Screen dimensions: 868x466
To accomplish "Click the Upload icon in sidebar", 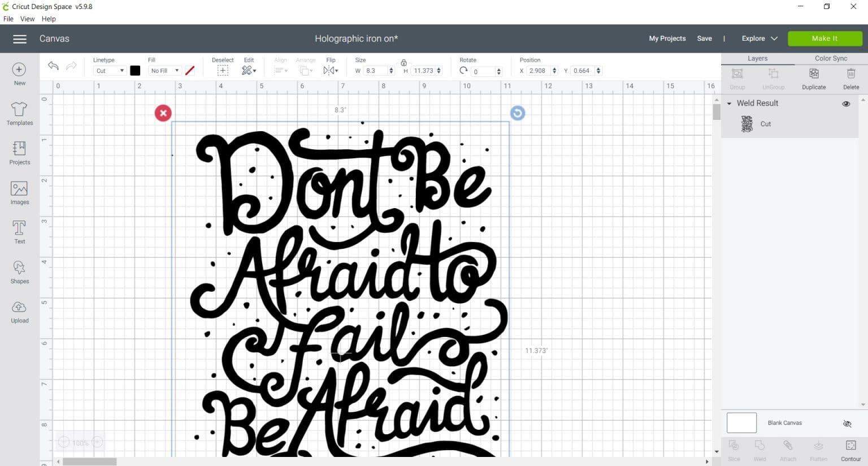I will 19,311.
